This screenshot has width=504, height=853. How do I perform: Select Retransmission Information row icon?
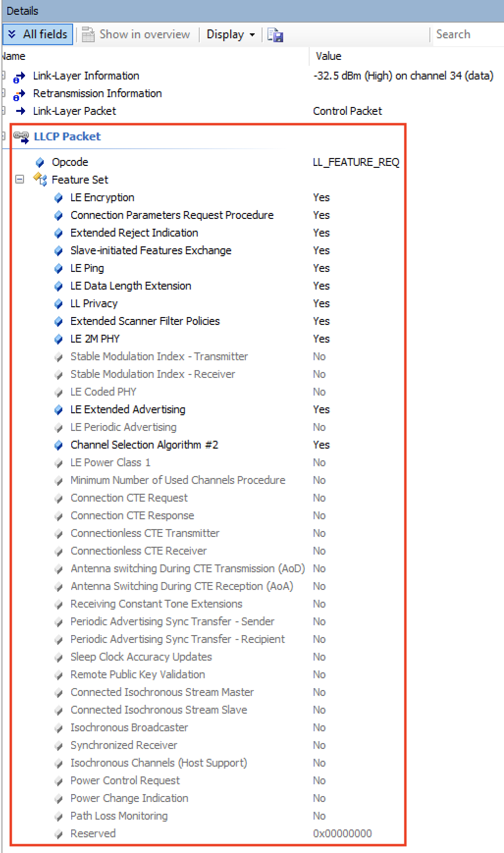click(x=19, y=94)
